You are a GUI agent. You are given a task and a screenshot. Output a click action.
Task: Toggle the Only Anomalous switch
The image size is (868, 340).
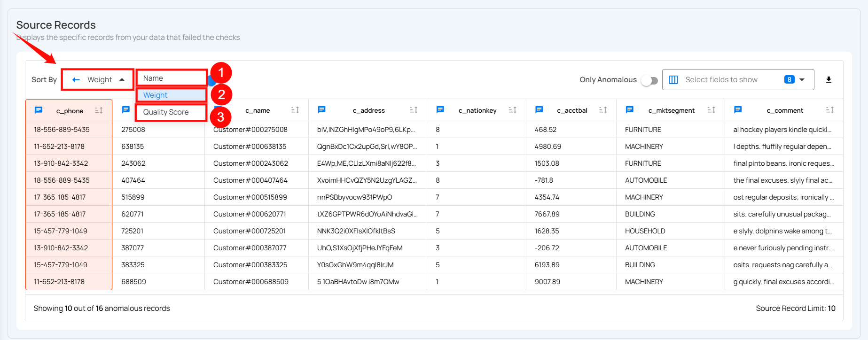649,80
